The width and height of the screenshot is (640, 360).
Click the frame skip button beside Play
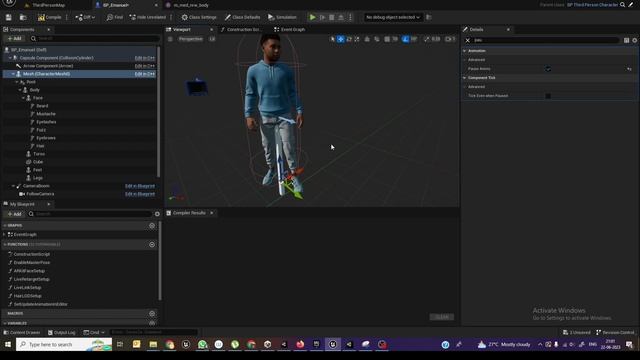(322, 17)
